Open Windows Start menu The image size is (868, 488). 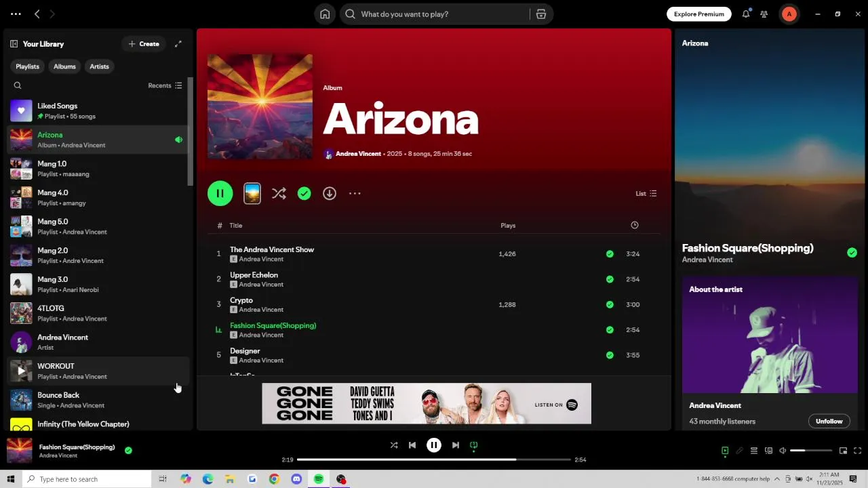click(x=10, y=479)
